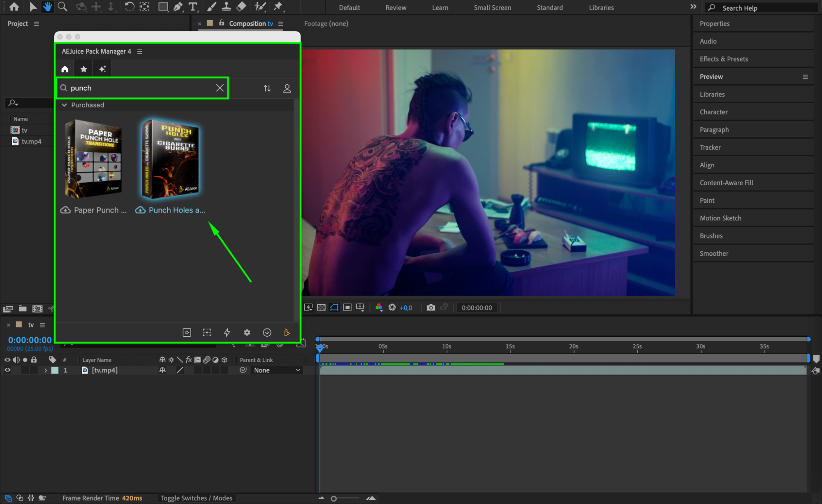Take snapshot with camera icon

click(431, 307)
